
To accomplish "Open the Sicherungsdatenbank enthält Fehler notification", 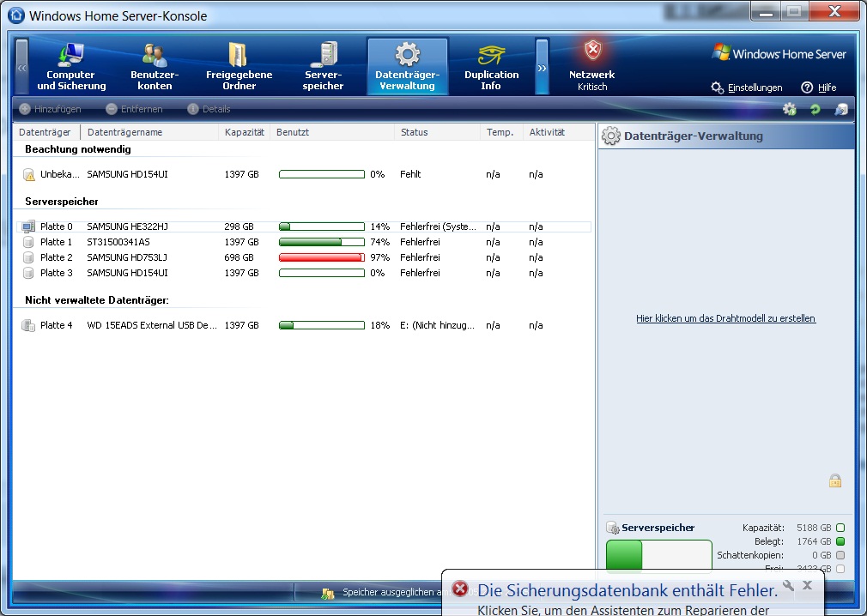I will point(628,590).
